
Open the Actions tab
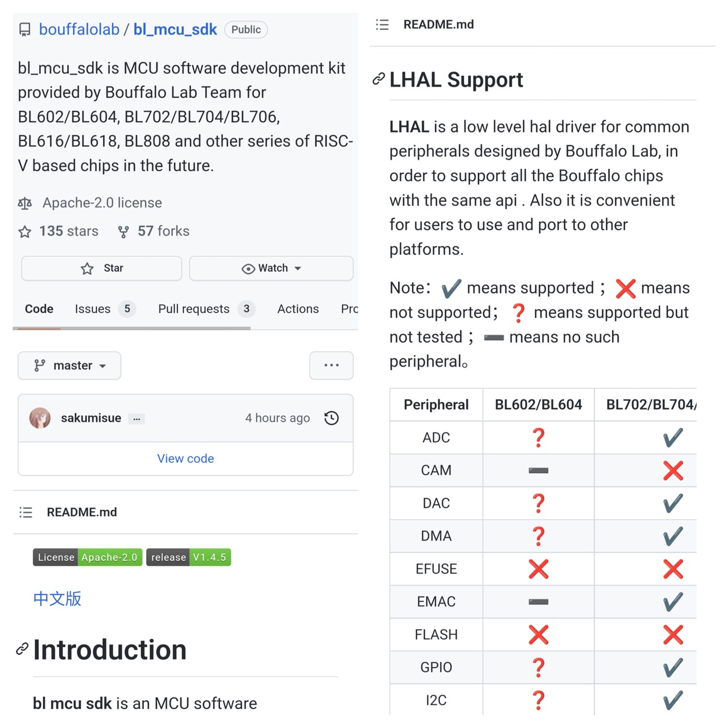click(298, 309)
